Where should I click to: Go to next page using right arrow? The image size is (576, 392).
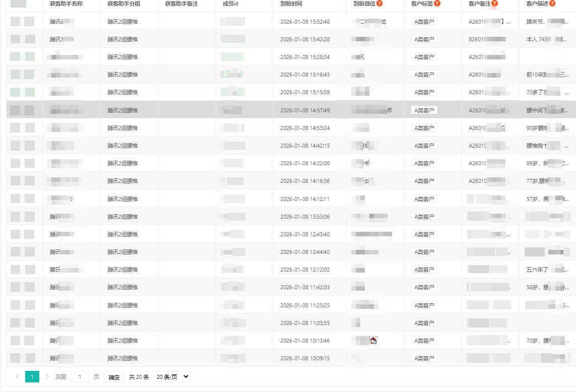47,376
